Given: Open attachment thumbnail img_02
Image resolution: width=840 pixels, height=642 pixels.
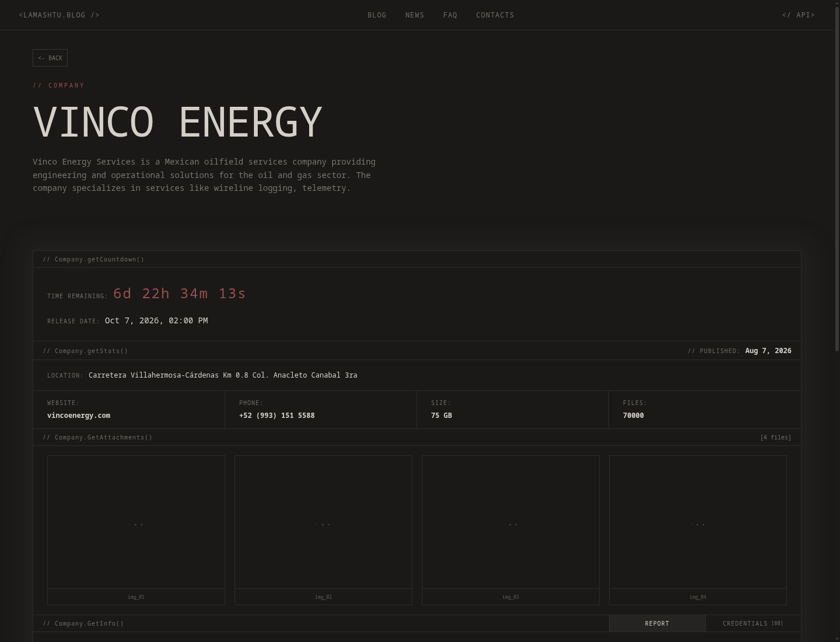Looking at the screenshot, I should pos(323,530).
